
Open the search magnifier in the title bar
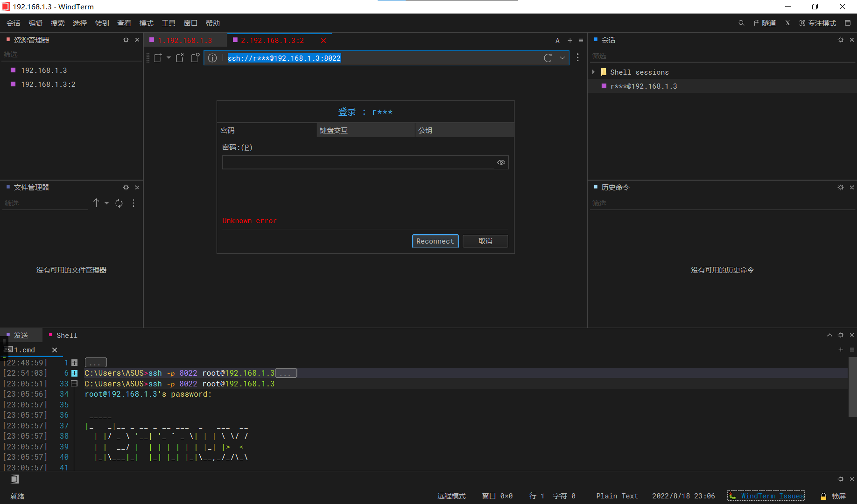point(741,23)
